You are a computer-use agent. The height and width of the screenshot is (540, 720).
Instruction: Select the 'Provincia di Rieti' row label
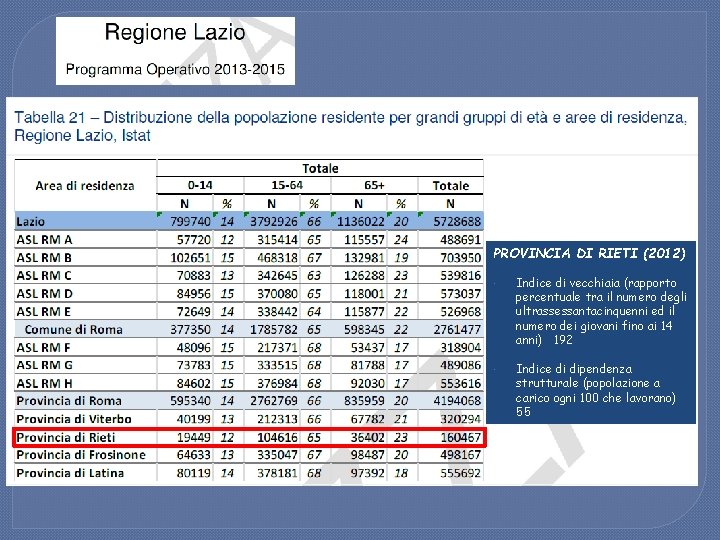click(66, 438)
